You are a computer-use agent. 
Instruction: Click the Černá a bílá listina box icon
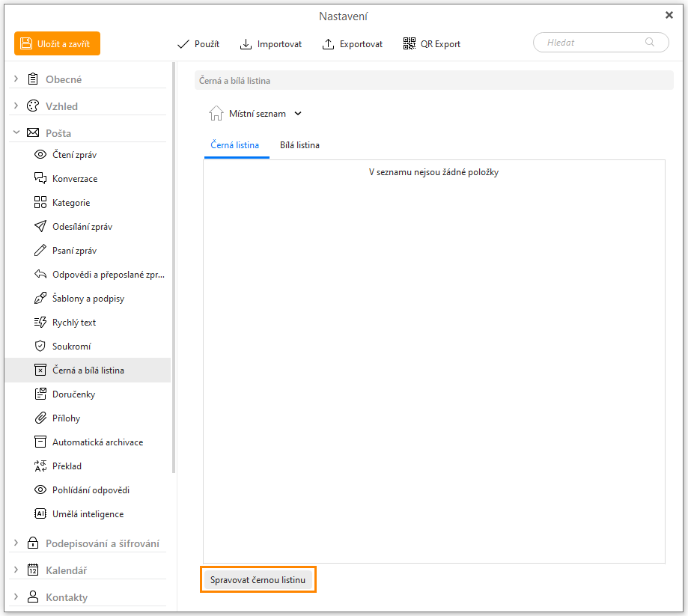[40, 370]
